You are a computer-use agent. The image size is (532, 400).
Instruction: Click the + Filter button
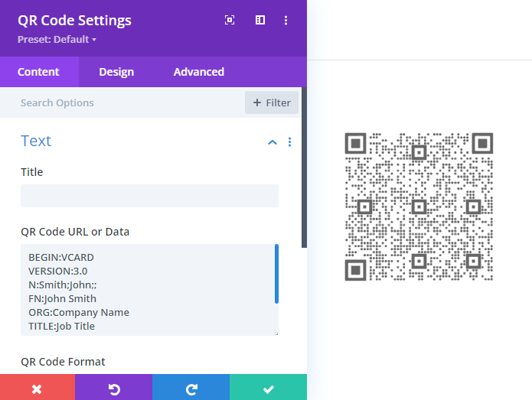(x=272, y=102)
